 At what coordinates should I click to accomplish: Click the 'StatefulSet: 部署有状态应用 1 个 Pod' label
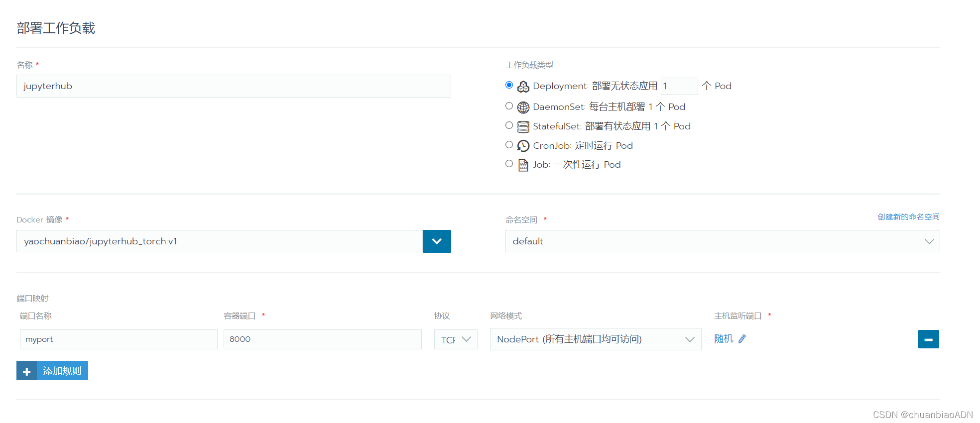click(612, 126)
